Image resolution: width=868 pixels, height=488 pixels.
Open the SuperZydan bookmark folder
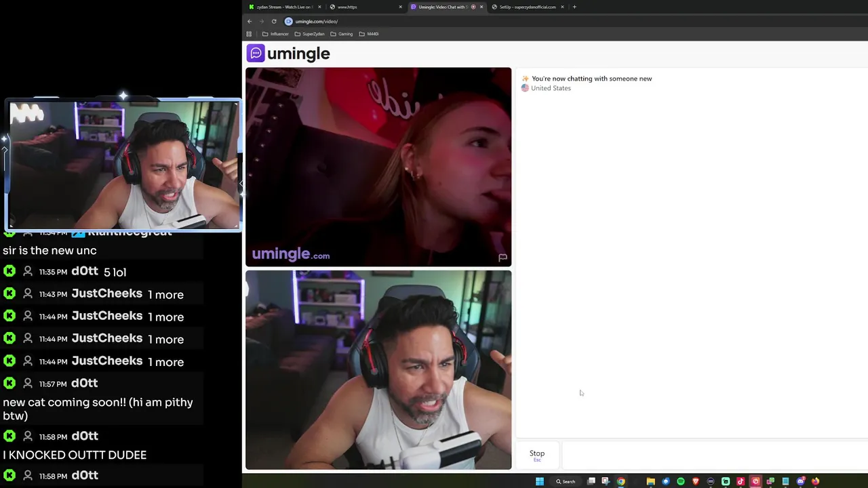[309, 34]
